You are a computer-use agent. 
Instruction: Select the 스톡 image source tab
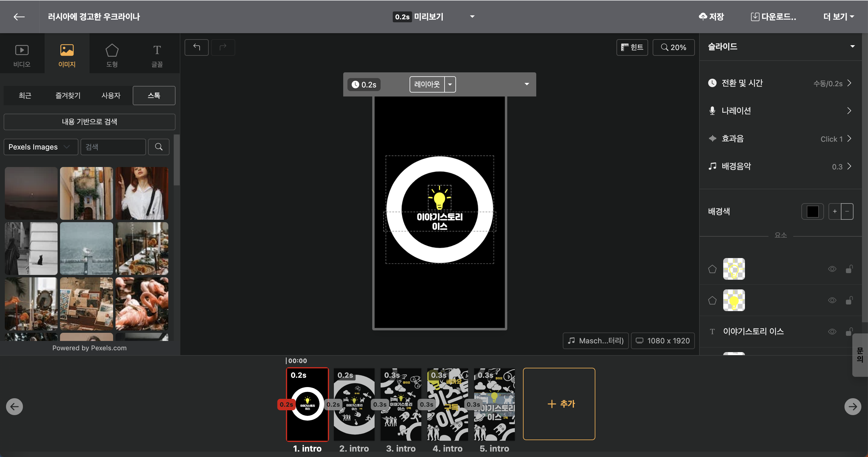coord(154,95)
